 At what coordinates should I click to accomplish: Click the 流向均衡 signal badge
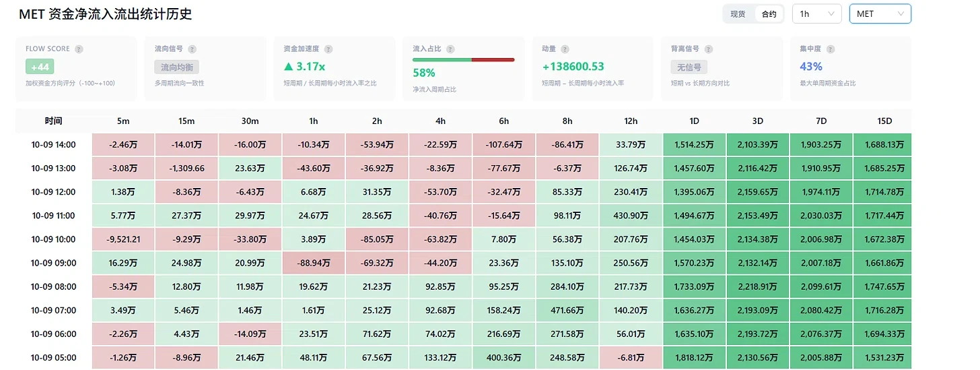pos(177,67)
